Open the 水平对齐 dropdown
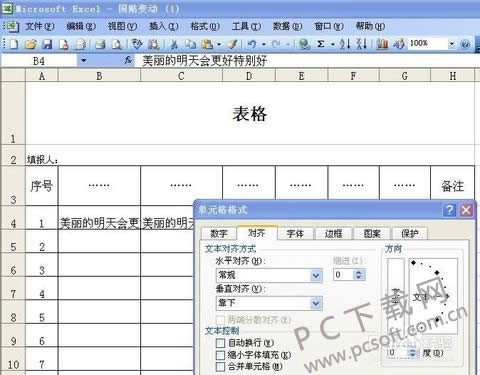This screenshot has height=375, width=480. pyautogui.click(x=316, y=275)
